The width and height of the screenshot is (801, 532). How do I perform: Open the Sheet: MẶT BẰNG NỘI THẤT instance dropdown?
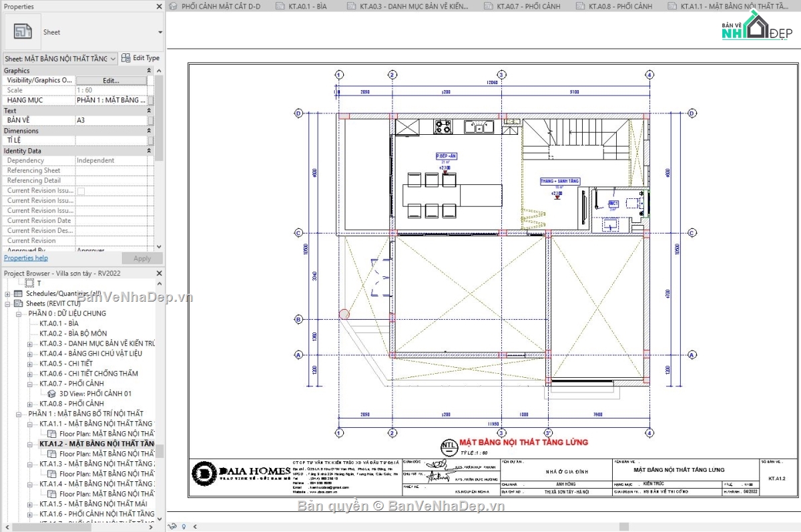pyautogui.click(x=113, y=59)
